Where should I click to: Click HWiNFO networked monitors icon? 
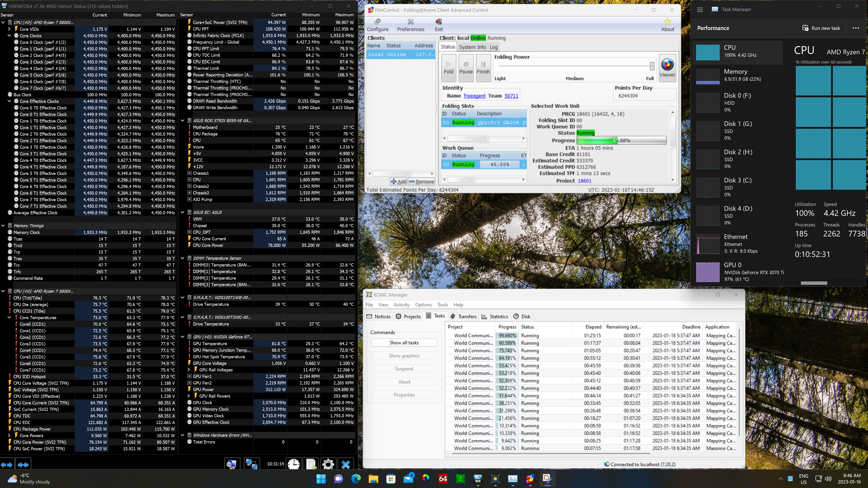coord(252,464)
